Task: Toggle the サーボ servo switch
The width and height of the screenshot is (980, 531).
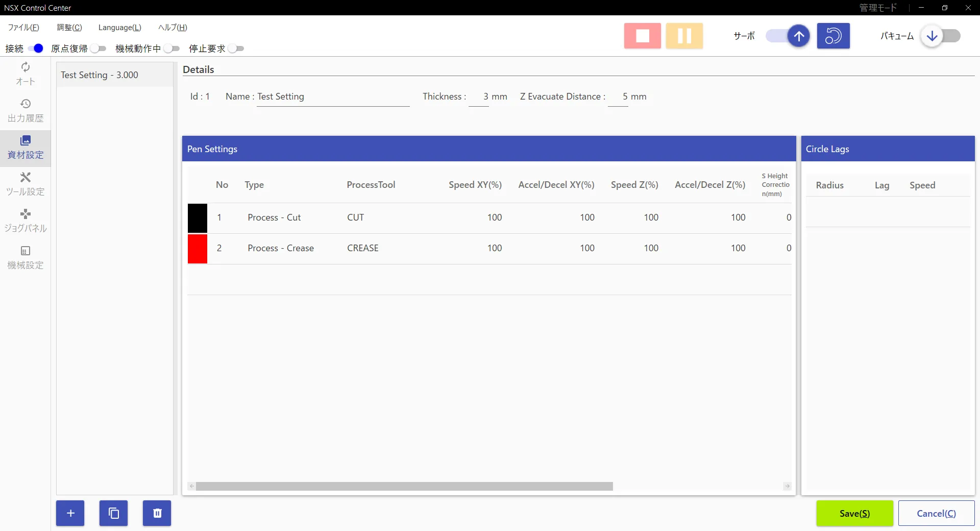Action: click(788, 36)
